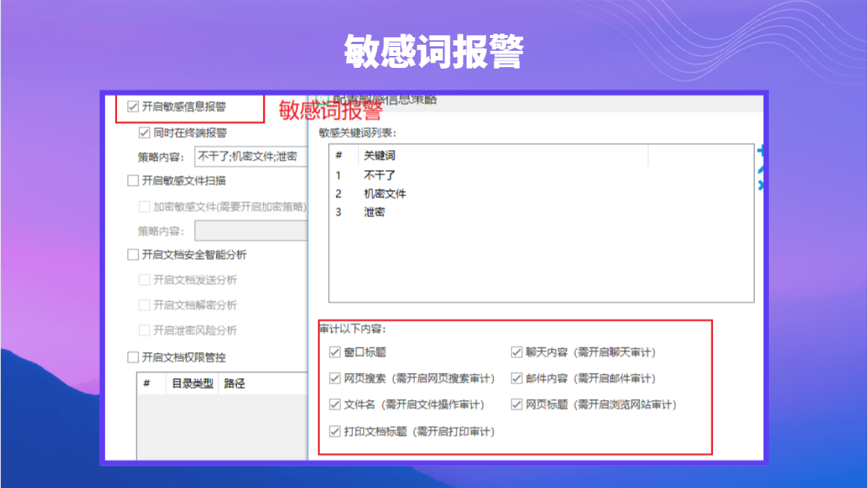Select keyword row 不干了

(x=543, y=175)
